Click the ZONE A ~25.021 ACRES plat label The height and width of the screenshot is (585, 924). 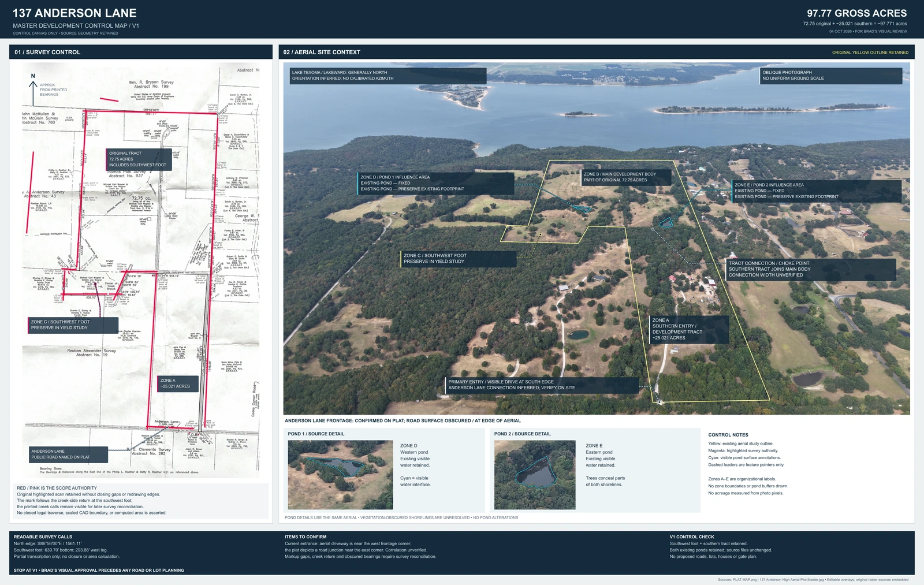click(x=178, y=383)
